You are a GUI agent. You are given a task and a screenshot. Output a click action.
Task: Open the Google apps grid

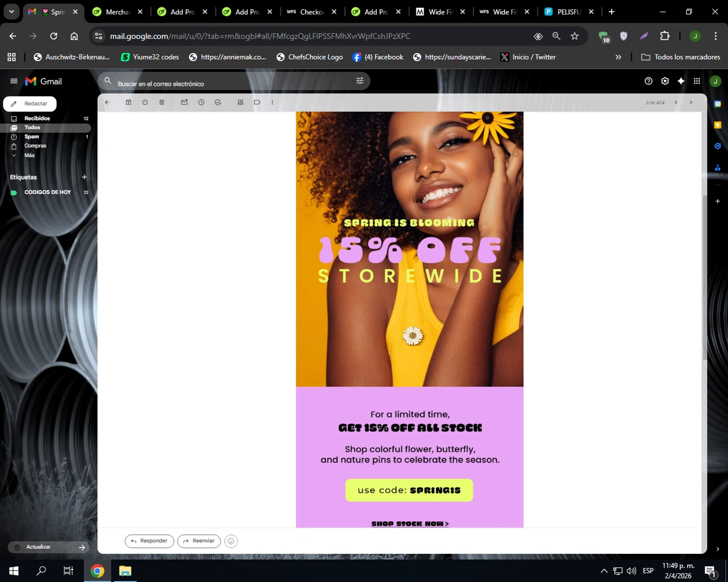pos(697,81)
